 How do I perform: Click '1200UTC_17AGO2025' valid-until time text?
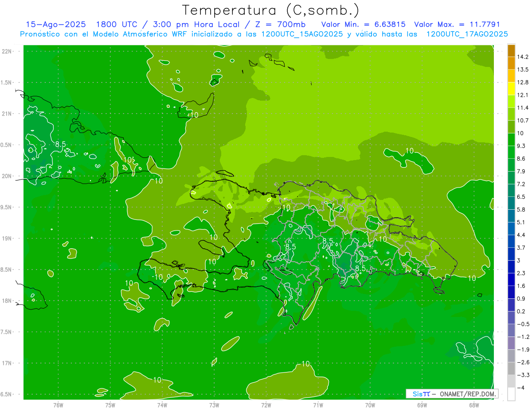[467, 34]
